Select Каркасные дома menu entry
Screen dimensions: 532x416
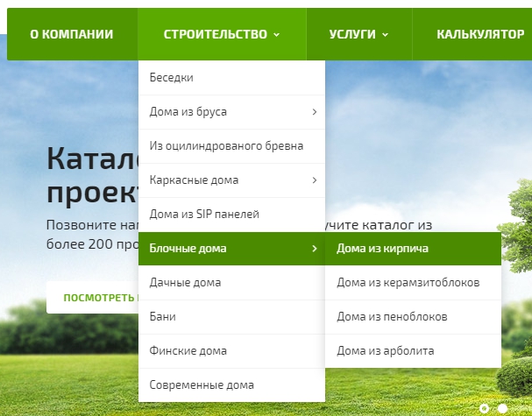[x=231, y=180]
